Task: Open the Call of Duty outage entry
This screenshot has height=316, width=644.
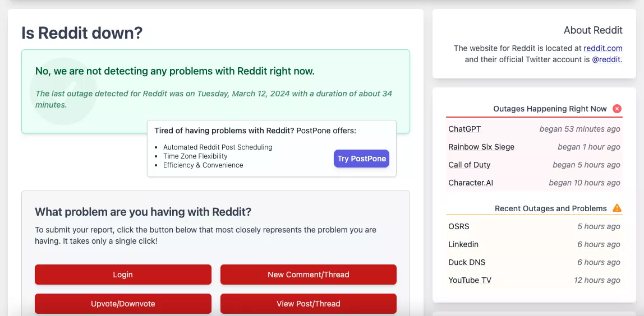Action: point(470,165)
